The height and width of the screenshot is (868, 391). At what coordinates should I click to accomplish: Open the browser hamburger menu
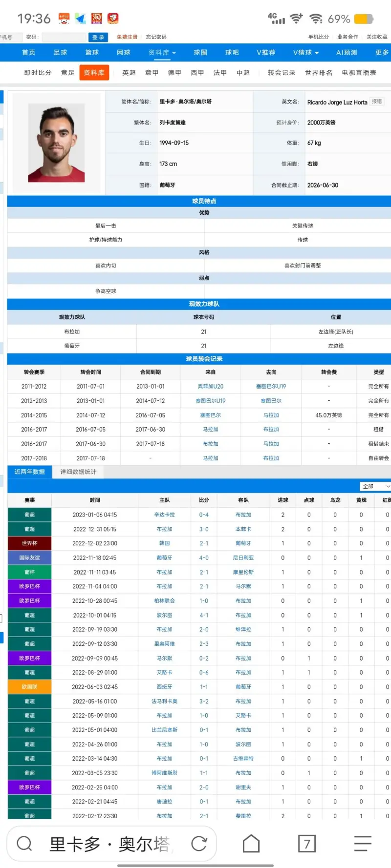pos(363,843)
